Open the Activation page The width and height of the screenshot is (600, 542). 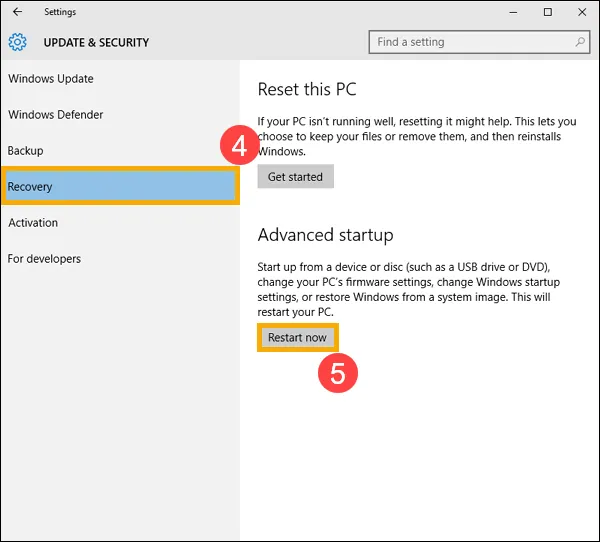point(33,223)
